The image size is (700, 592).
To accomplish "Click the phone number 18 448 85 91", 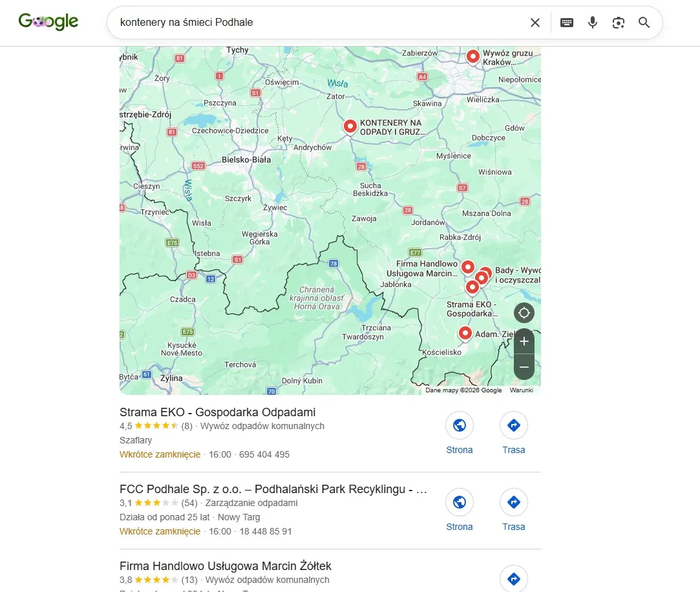I will (x=266, y=531).
